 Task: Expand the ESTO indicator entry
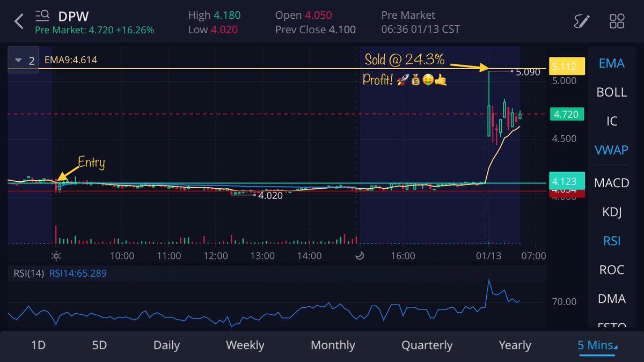click(x=611, y=326)
